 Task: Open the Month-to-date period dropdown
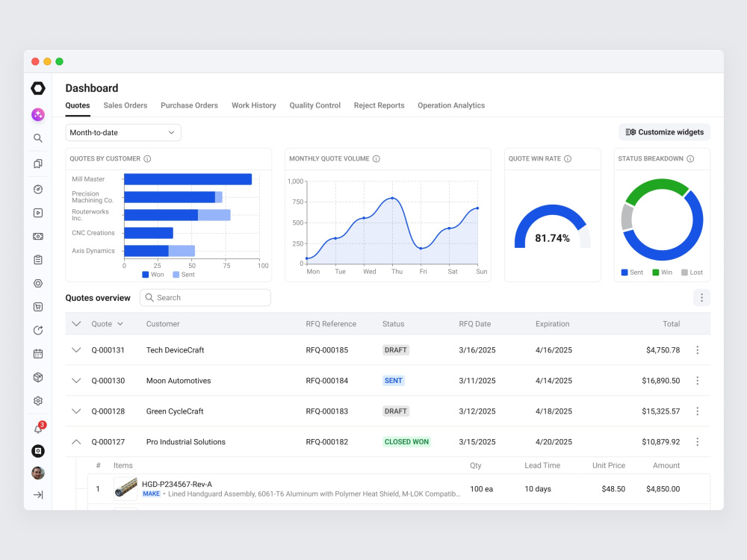tap(123, 132)
